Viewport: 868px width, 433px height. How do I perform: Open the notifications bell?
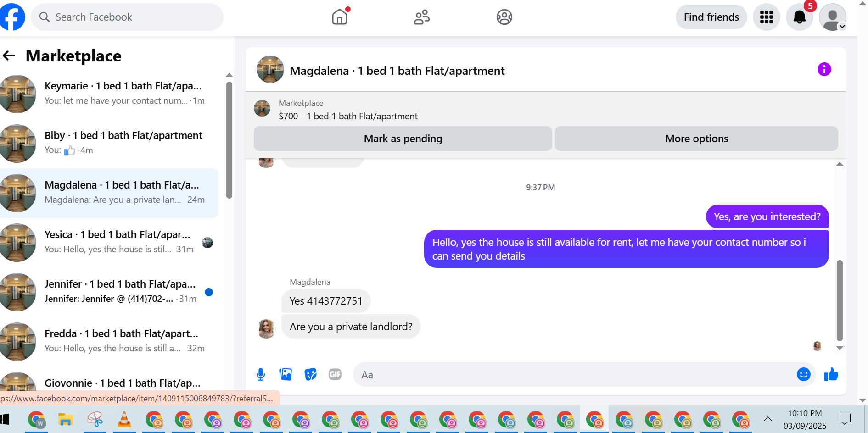click(799, 17)
